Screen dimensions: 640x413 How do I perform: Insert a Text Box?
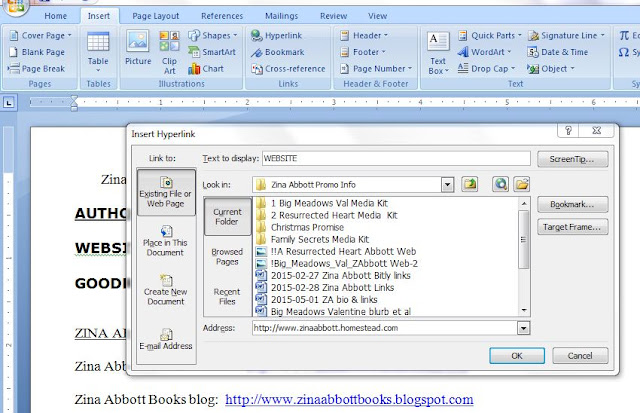pos(438,53)
